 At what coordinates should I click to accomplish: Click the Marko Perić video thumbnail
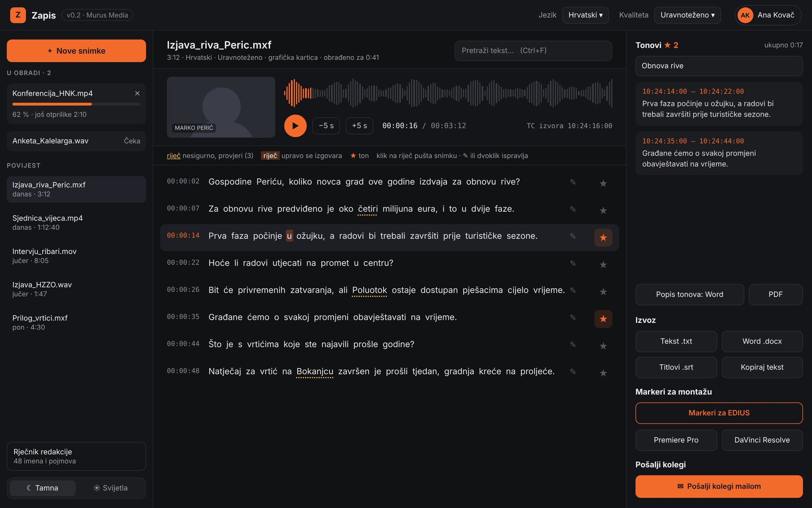click(x=221, y=107)
